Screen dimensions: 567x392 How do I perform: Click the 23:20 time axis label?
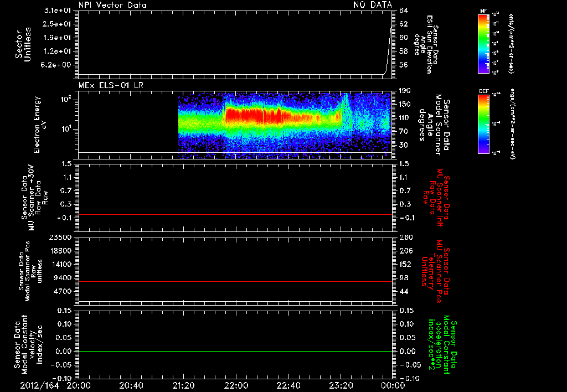coord(341,385)
